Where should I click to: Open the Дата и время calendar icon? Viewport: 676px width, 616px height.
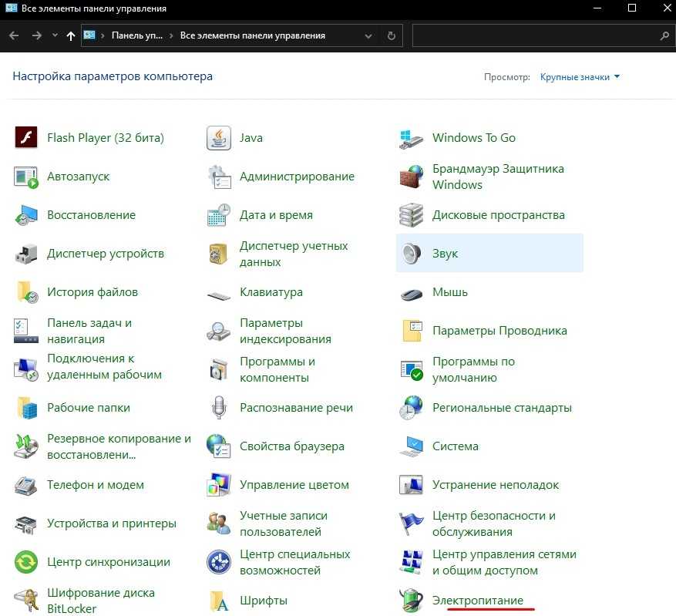pyautogui.click(x=219, y=215)
